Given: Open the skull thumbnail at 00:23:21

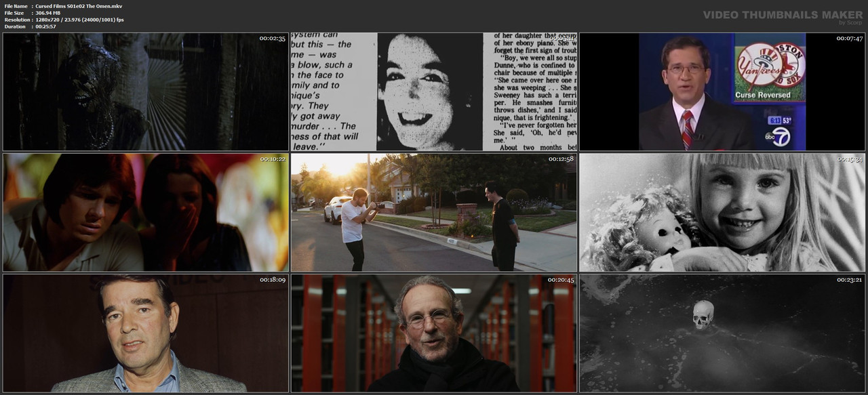Looking at the screenshot, I should 722,333.
